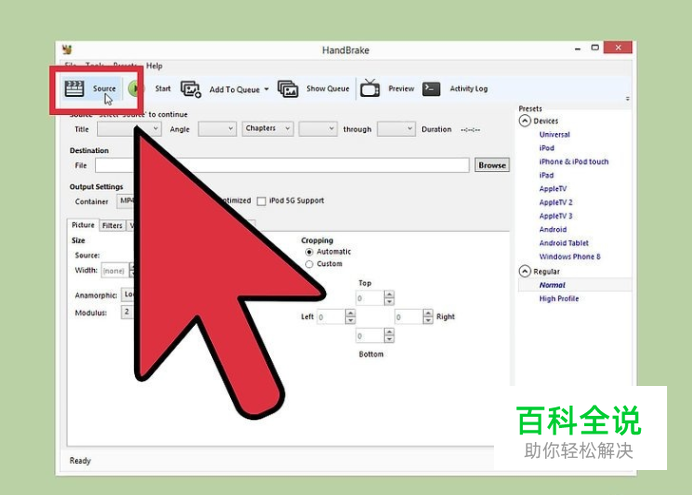Increase the Top crop value

[389, 294]
